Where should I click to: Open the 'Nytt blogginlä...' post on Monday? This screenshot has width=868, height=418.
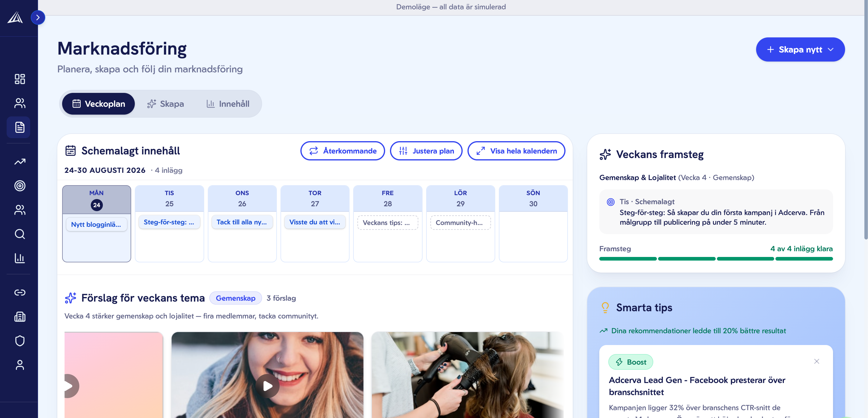coord(97,224)
